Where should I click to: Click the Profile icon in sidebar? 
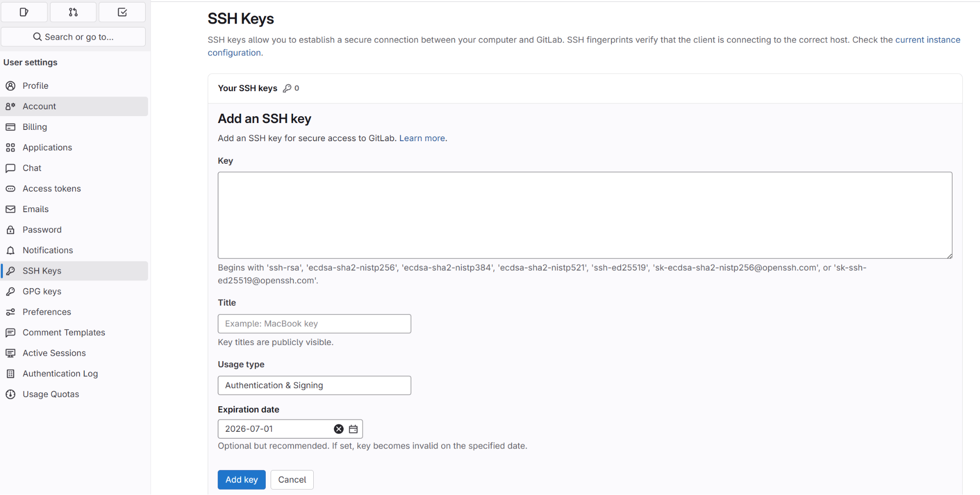click(x=10, y=86)
